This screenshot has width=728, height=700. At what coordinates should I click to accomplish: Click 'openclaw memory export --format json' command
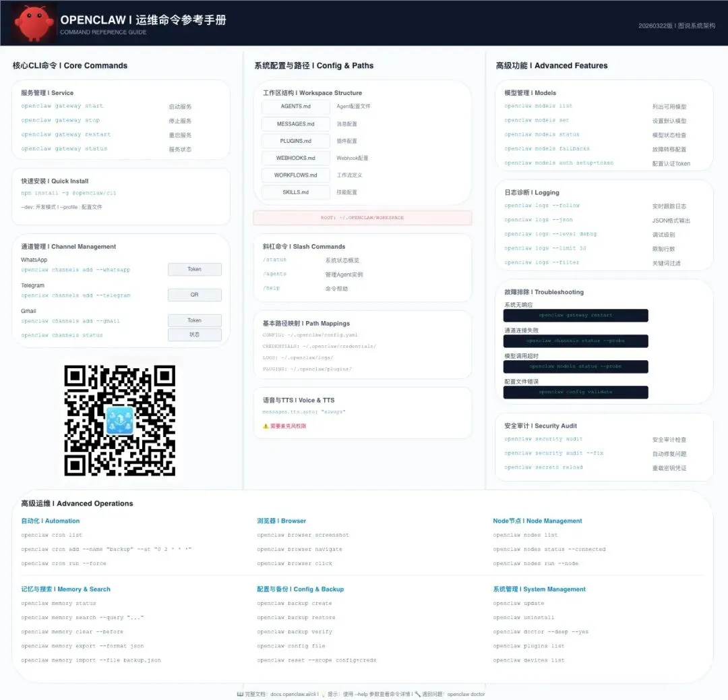[82, 646]
